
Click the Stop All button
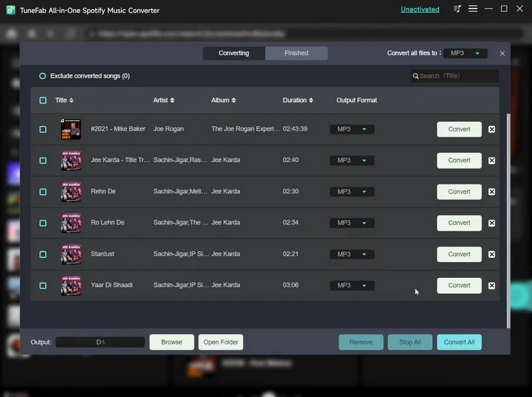pos(410,342)
